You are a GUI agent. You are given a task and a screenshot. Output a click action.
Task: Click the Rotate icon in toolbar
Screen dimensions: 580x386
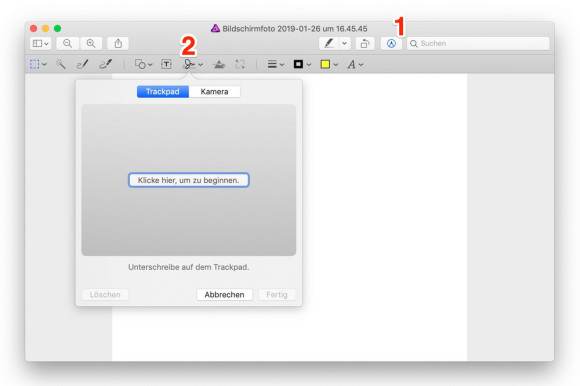coord(365,43)
